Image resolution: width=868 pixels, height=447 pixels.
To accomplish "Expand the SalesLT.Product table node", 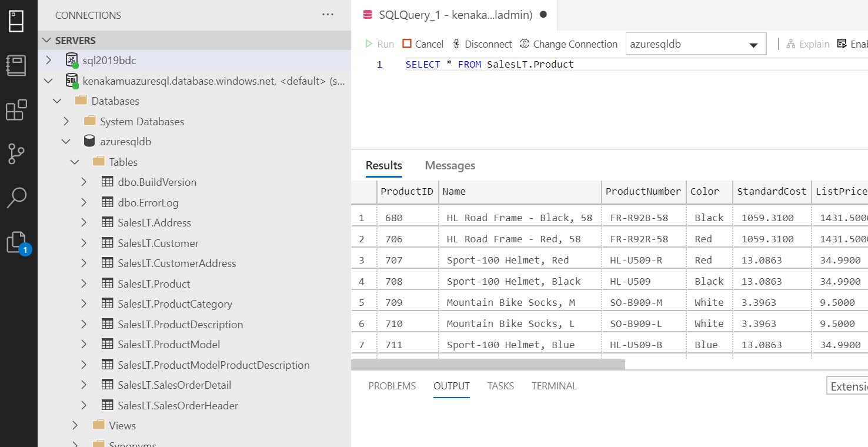I will [85, 283].
